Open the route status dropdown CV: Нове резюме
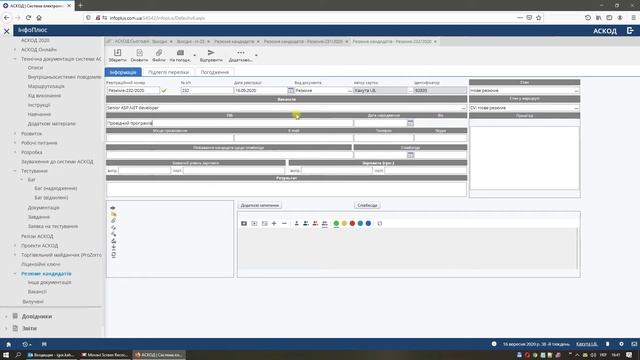 [x=576, y=108]
